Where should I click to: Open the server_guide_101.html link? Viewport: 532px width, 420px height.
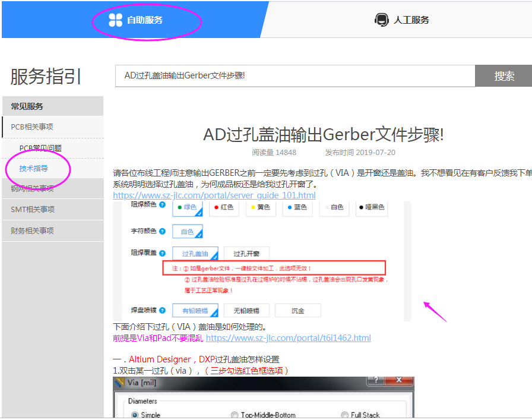tap(214, 195)
